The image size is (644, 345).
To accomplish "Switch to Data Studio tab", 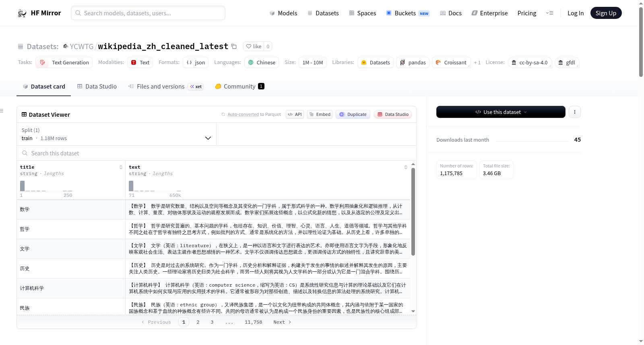I will coord(97,86).
